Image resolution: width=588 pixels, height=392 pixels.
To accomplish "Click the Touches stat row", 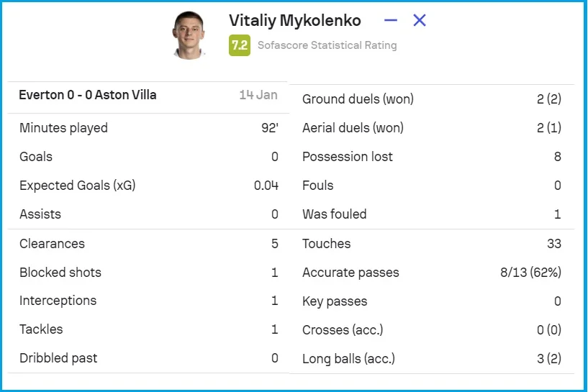I will tap(431, 244).
